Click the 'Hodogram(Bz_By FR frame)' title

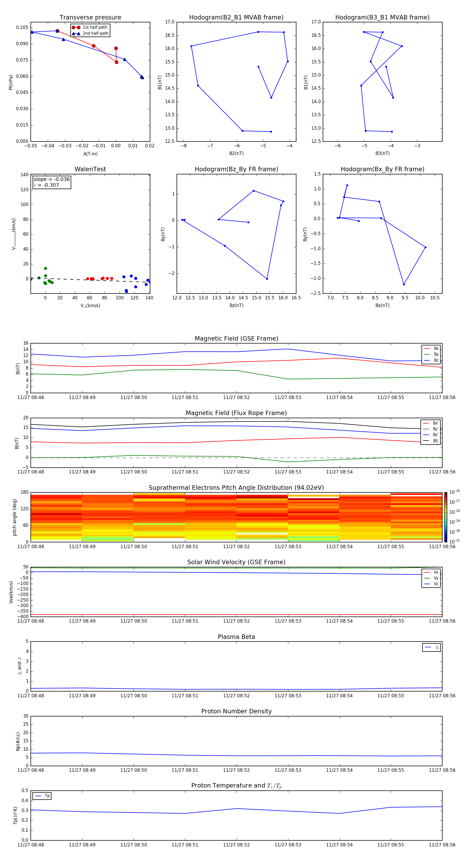click(236, 169)
